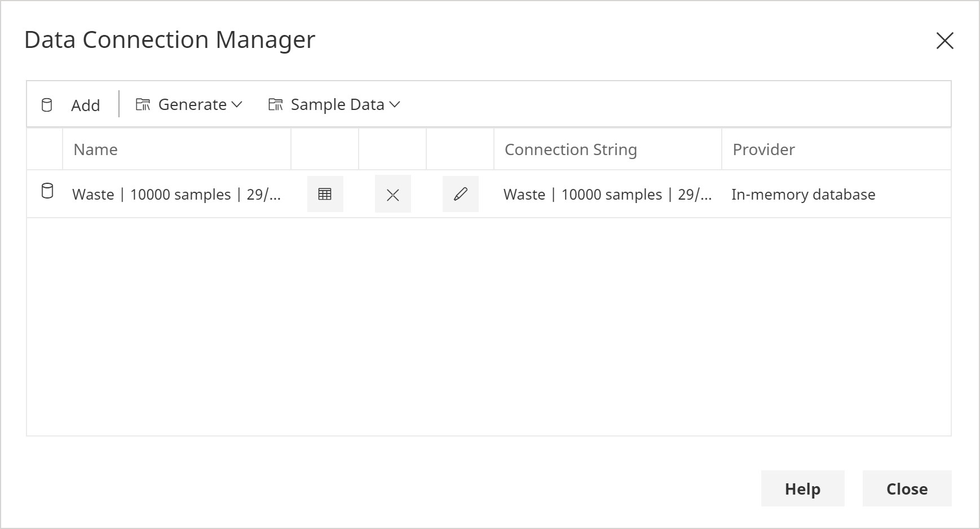Delete the Waste connection using the X icon

point(392,193)
